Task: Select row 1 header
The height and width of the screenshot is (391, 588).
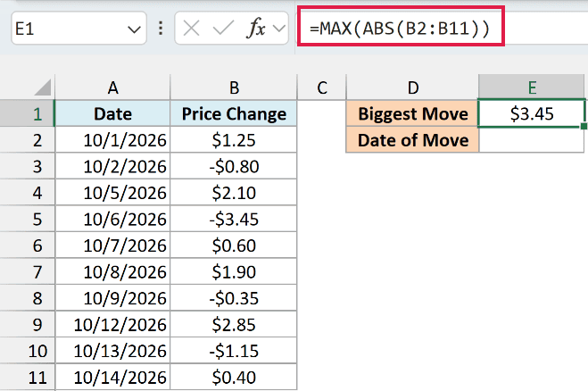Action: [x=27, y=113]
